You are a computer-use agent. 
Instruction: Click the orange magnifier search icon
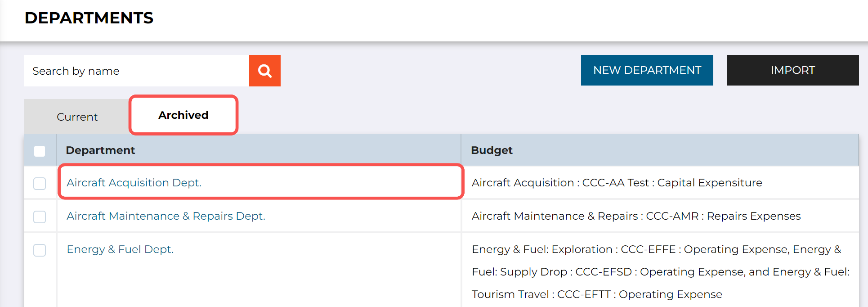[264, 71]
